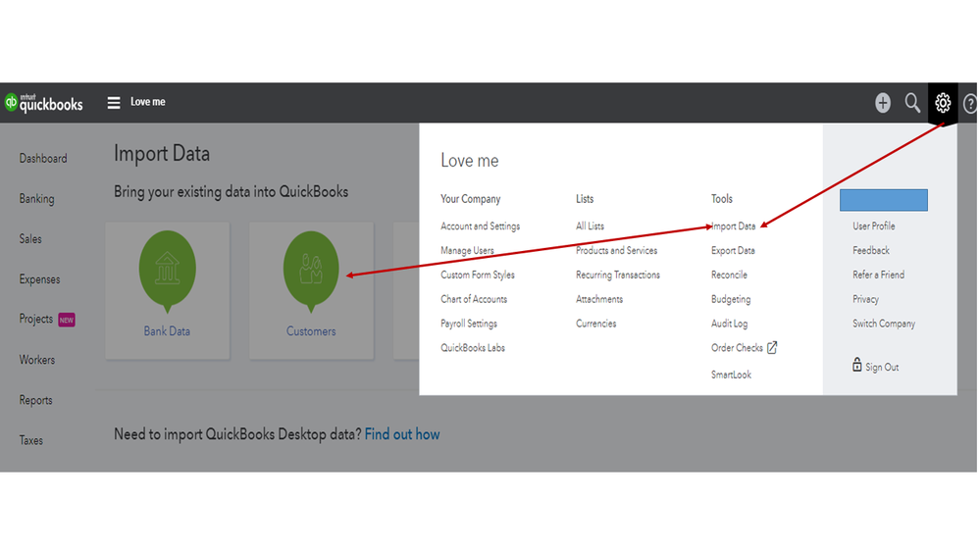
Task: Open Currencies list
Action: tap(595, 324)
